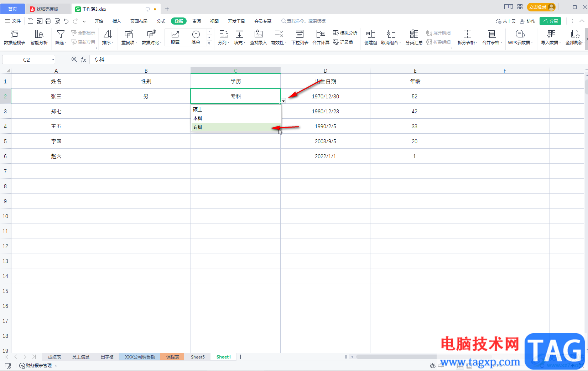Expand the cell C2 dropdown arrow
The image size is (588, 371).
coord(283,101)
